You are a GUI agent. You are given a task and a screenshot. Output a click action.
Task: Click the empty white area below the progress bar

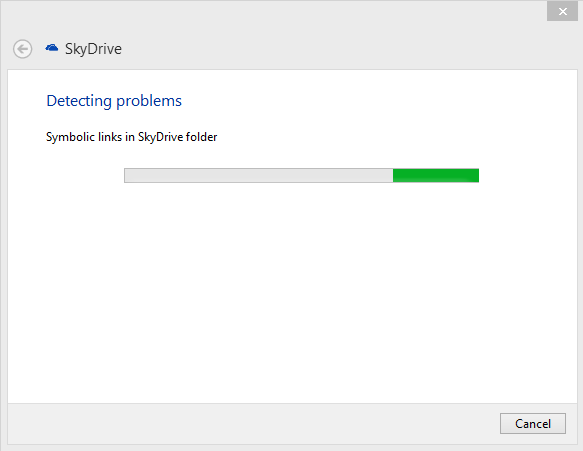click(292, 290)
